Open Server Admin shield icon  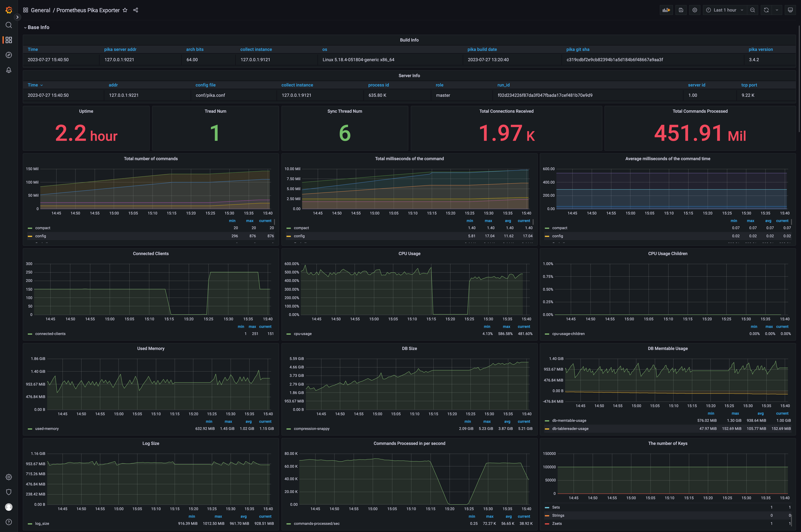click(9, 492)
